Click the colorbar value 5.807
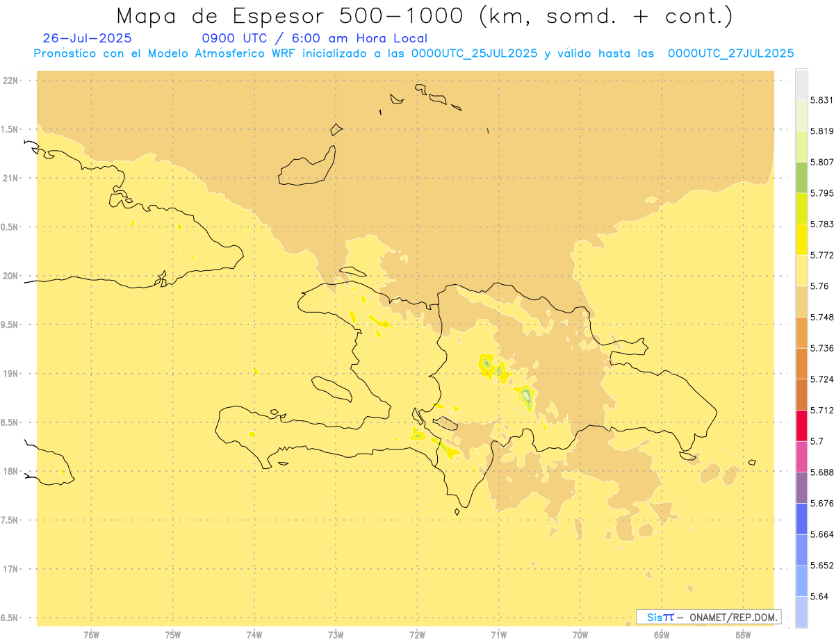Image resolution: width=834 pixels, height=644 pixels. 822,163
